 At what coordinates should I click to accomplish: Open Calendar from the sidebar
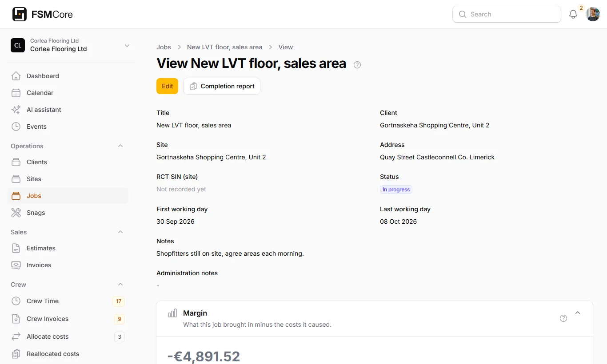pos(68,93)
